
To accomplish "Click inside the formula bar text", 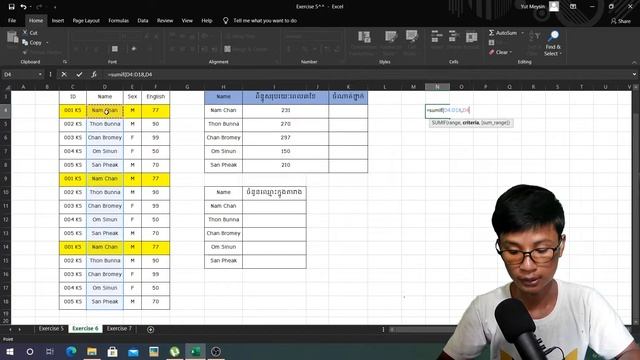I will (x=130, y=74).
